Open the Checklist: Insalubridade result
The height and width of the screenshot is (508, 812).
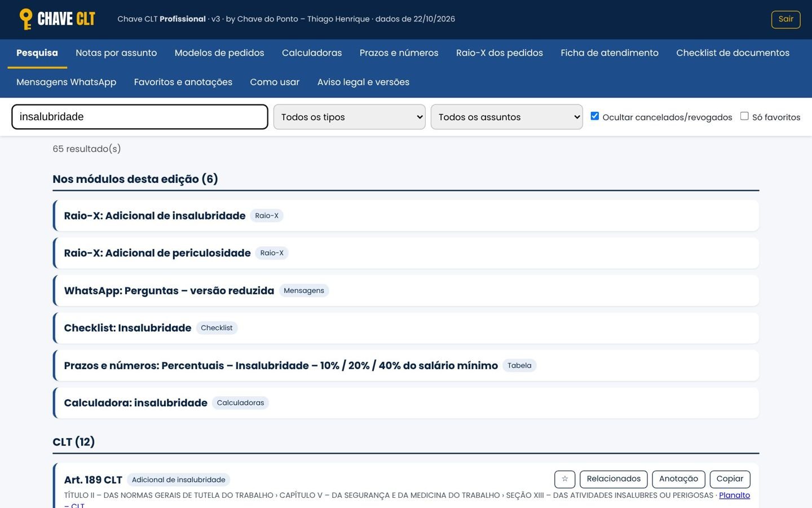point(406,328)
